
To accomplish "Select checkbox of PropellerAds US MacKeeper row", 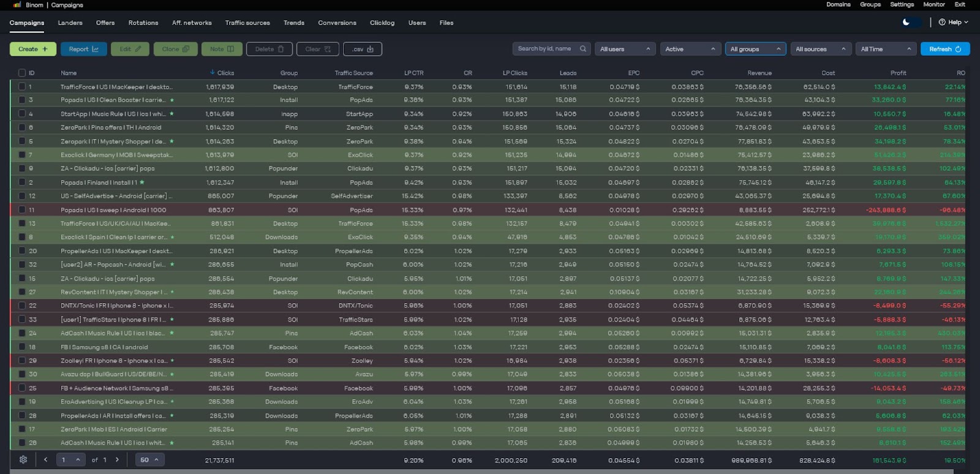I will coord(22,251).
